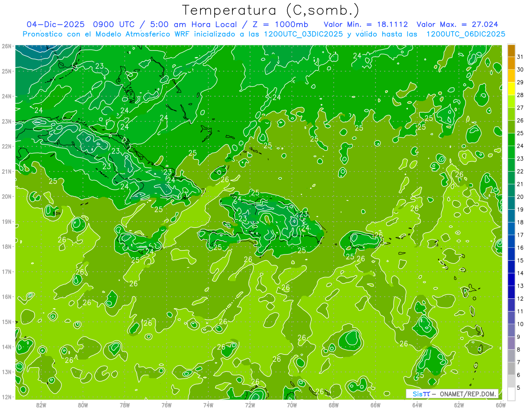This screenshot has height=411, width=532.
Task: Click the "ONAMET/REP.DOM." credit label
Action: point(469,394)
